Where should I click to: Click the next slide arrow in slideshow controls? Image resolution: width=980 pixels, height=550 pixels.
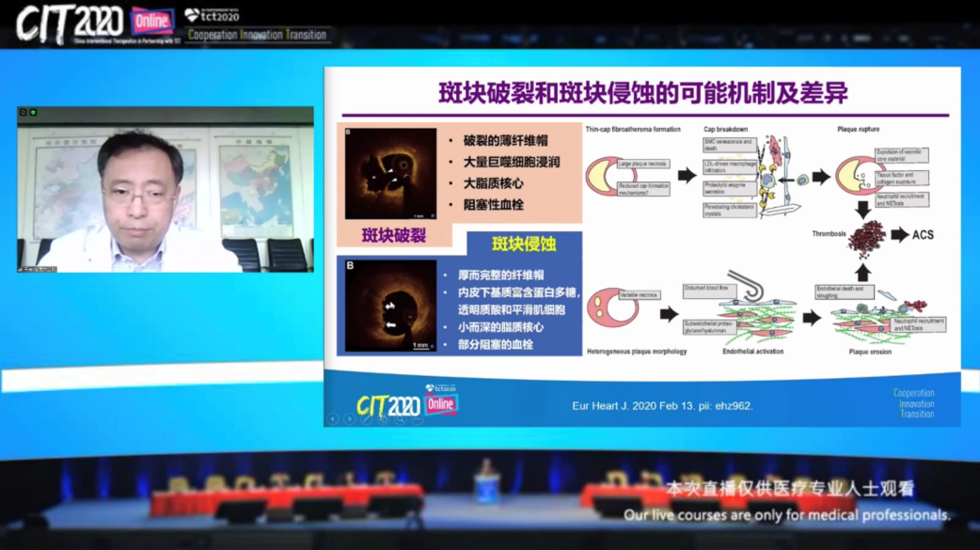point(349,419)
